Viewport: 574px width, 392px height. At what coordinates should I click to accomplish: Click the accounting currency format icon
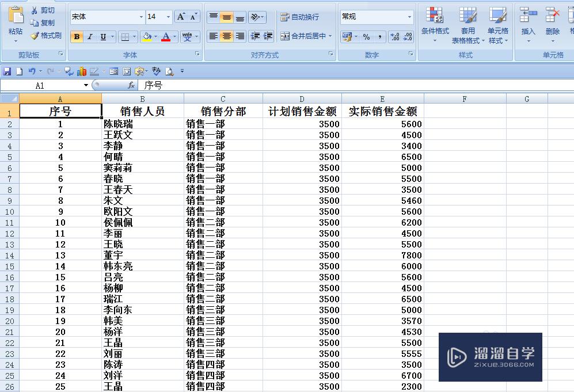347,37
